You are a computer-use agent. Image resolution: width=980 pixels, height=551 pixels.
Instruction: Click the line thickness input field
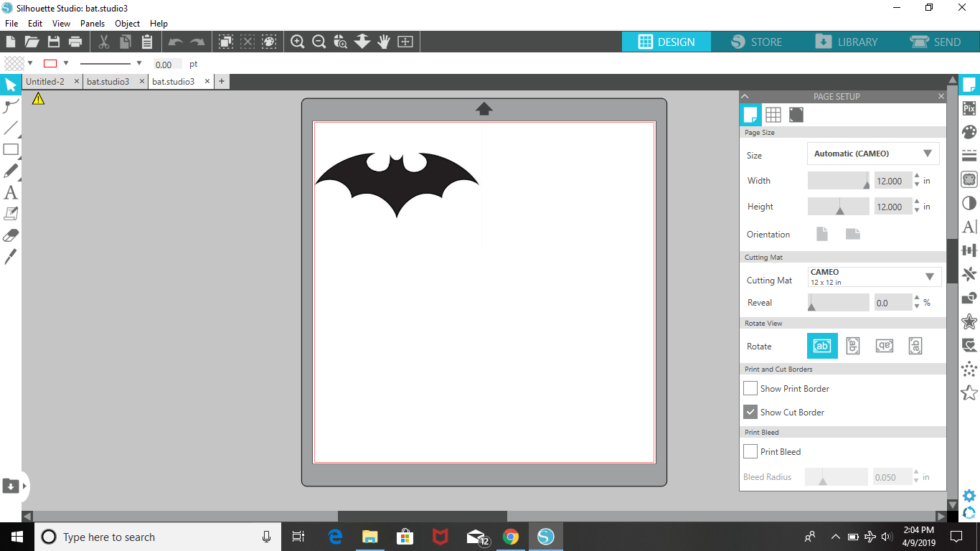pyautogui.click(x=166, y=65)
